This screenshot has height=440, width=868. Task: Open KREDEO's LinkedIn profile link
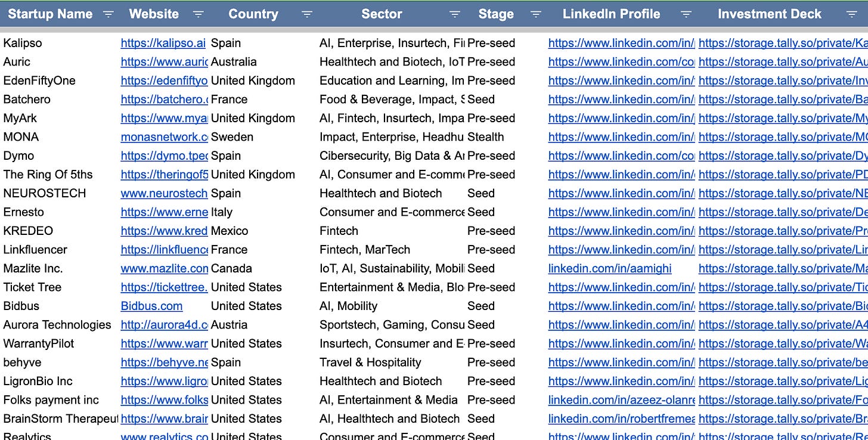pyautogui.click(x=621, y=231)
